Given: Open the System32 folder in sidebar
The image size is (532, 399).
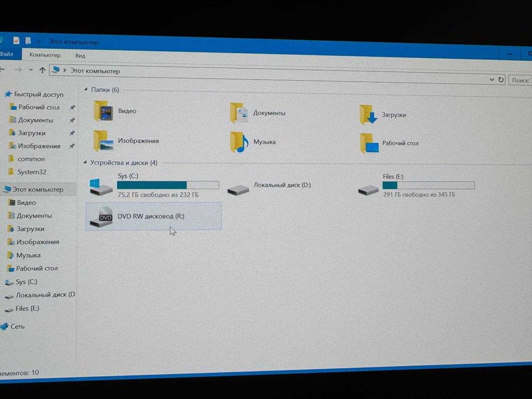Looking at the screenshot, I should point(32,172).
